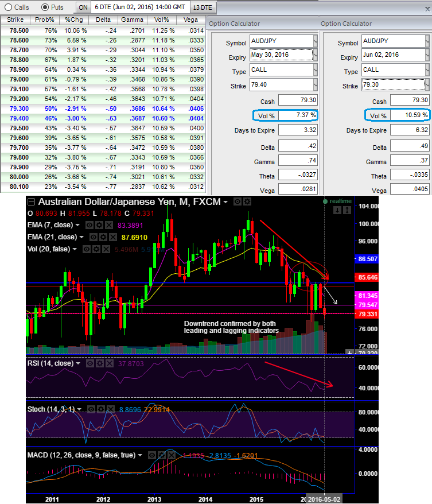Select the 6 DTE Jun 02 tab
432x504 pixels.
140,7
